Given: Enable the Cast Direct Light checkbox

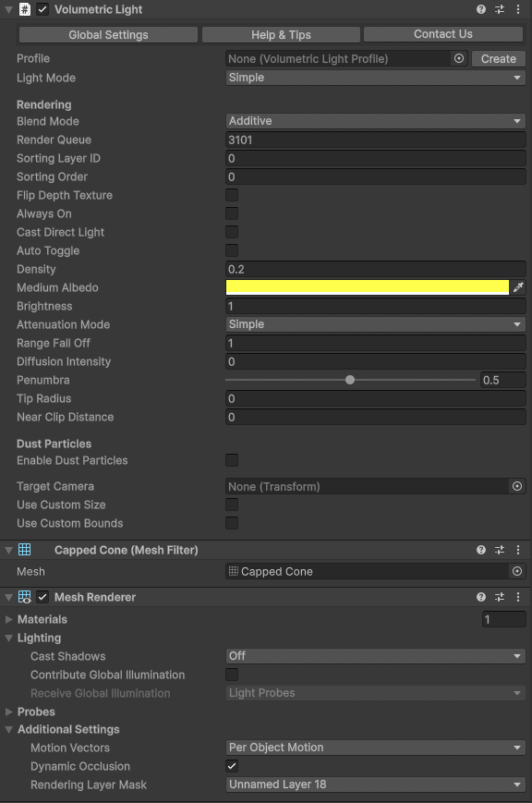Looking at the screenshot, I should [x=231, y=232].
